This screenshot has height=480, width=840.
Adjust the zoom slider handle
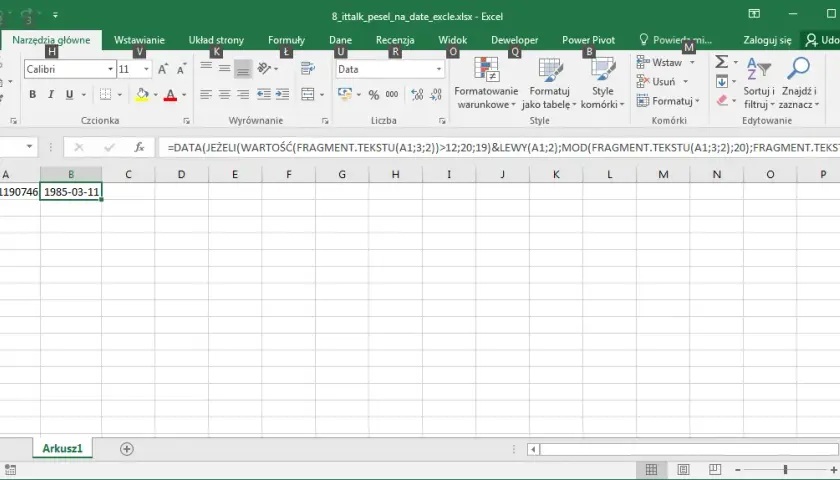(785, 470)
